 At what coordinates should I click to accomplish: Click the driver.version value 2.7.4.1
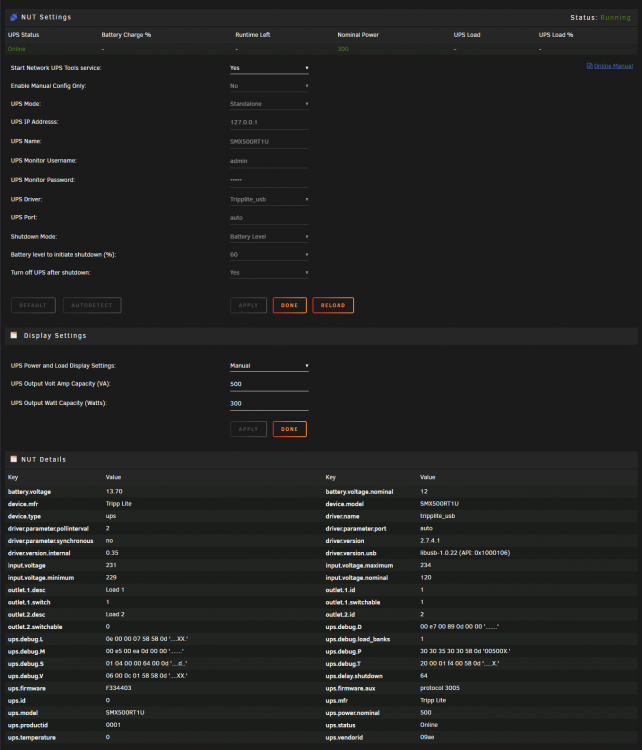[430, 541]
